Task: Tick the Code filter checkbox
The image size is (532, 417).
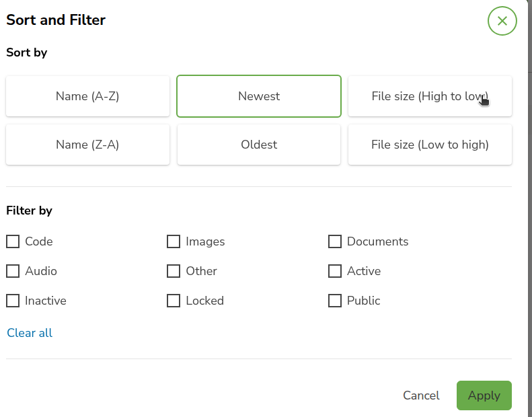Action: click(13, 241)
